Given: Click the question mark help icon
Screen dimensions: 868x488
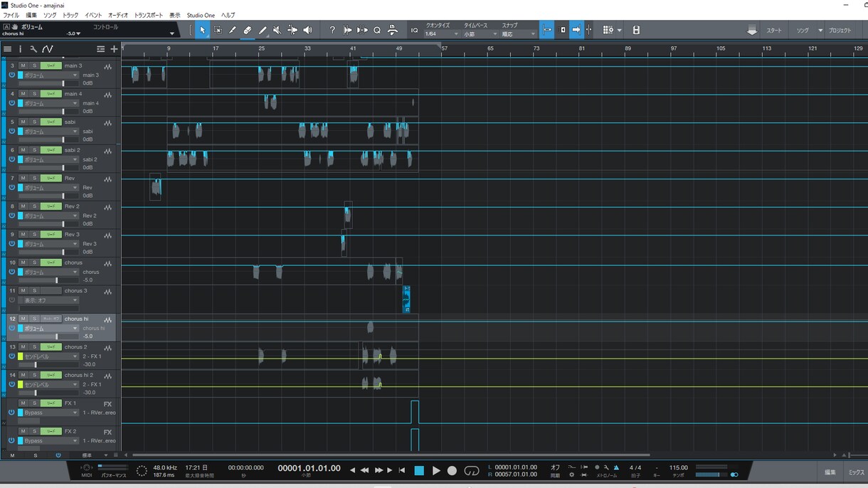Looking at the screenshot, I should 332,30.
